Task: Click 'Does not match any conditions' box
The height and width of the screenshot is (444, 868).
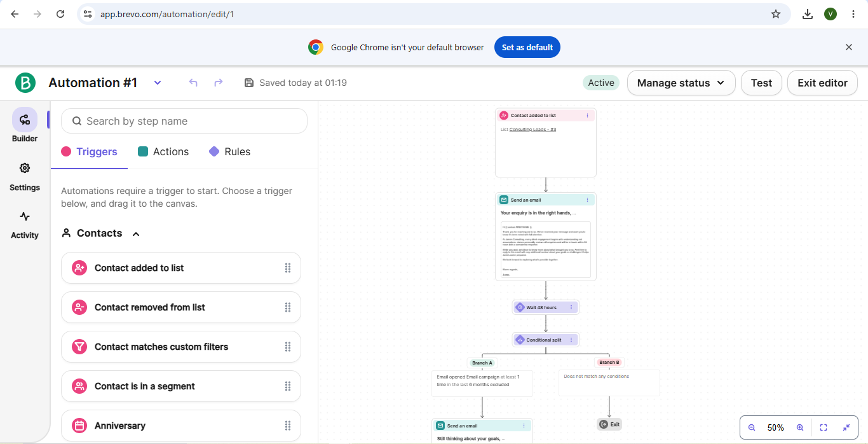Action: coord(609,383)
